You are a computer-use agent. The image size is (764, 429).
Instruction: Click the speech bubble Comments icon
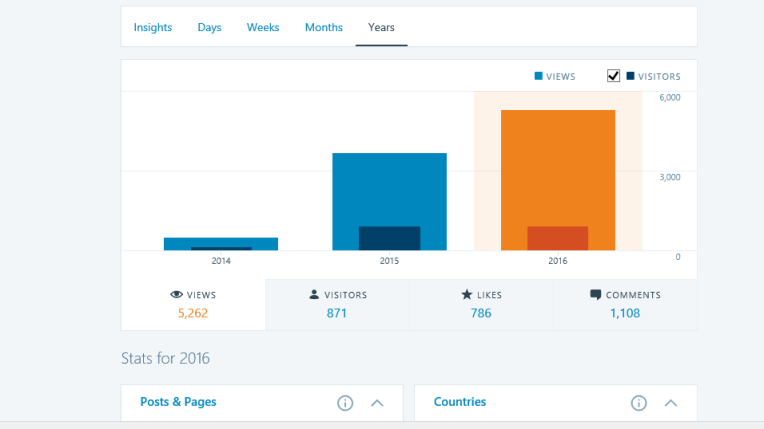click(x=596, y=295)
